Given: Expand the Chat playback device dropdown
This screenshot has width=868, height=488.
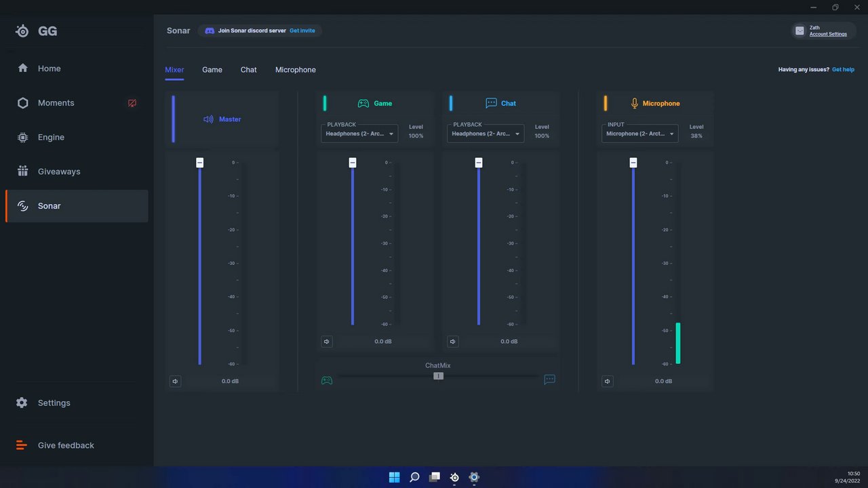Looking at the screenshot, I should [x=486, y=134].
